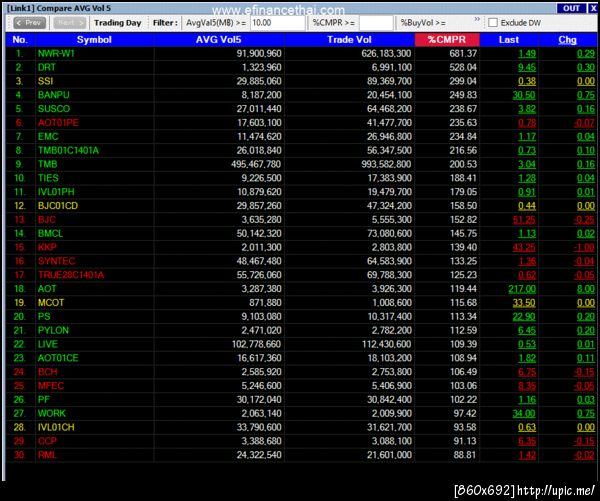Select the IVL01PH symbol
The width and height of the screenshot is (600, 501).
coord(56,192)
